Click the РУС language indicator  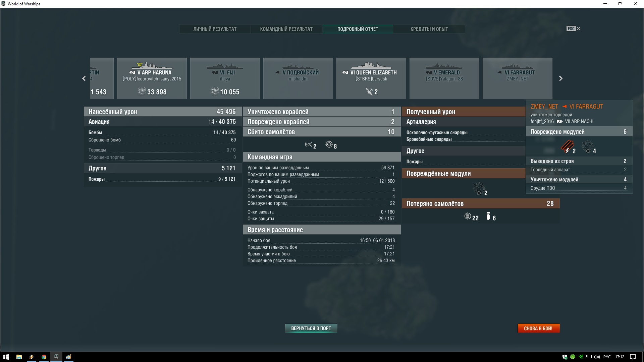(607, 357)
